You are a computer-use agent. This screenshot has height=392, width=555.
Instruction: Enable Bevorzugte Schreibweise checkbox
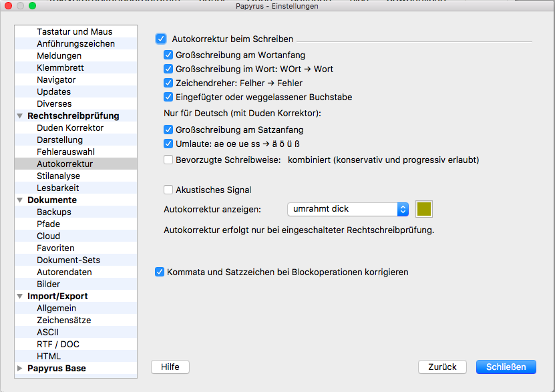[168, 160]
